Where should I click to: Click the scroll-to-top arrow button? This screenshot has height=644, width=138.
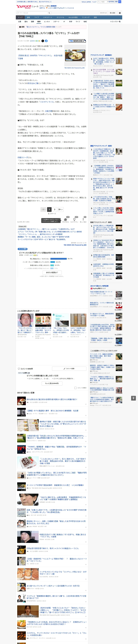[133, 398]
